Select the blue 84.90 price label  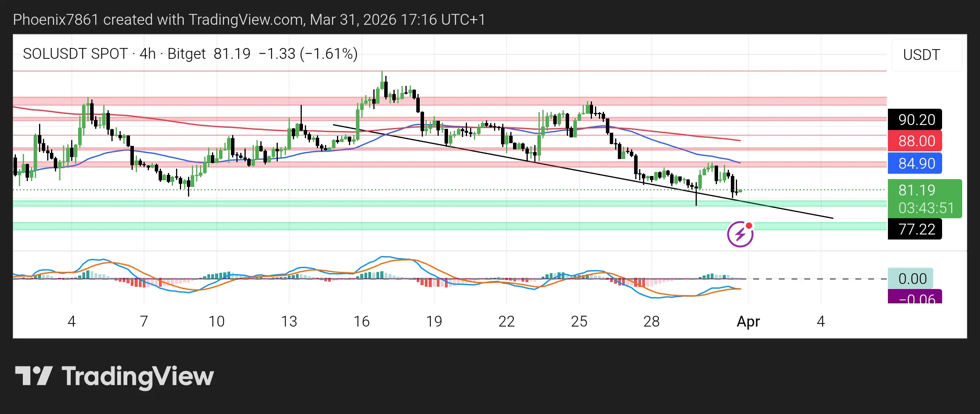915,163
